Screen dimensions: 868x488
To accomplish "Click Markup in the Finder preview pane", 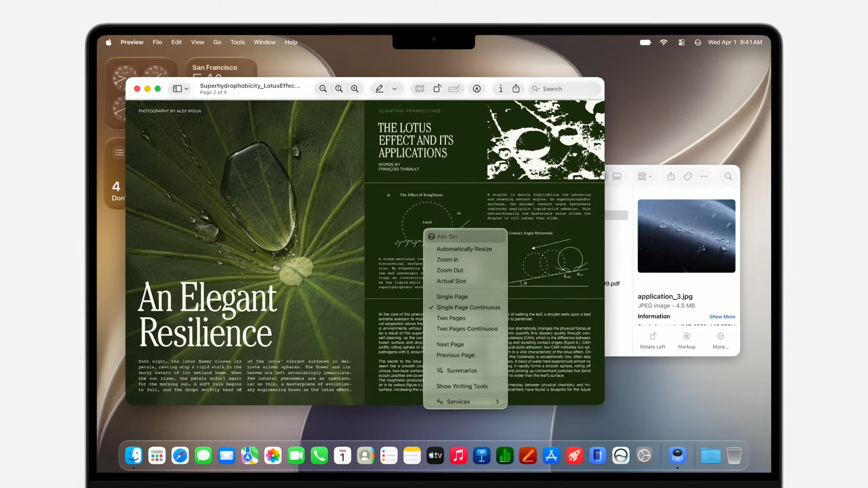I will tap(687, 341).
